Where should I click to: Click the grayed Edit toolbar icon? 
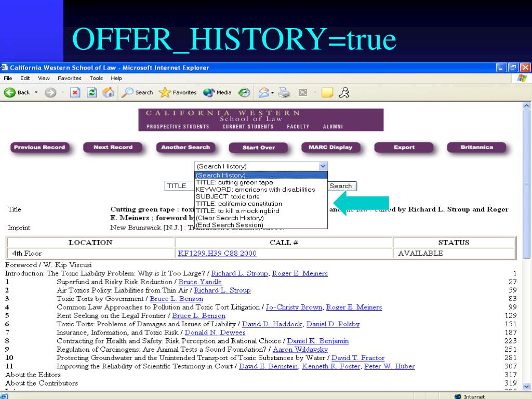pos(303,92)
